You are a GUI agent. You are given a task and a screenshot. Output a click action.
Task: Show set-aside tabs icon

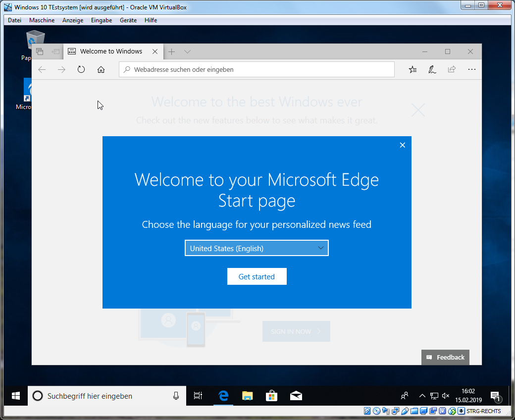pos(40,52)
